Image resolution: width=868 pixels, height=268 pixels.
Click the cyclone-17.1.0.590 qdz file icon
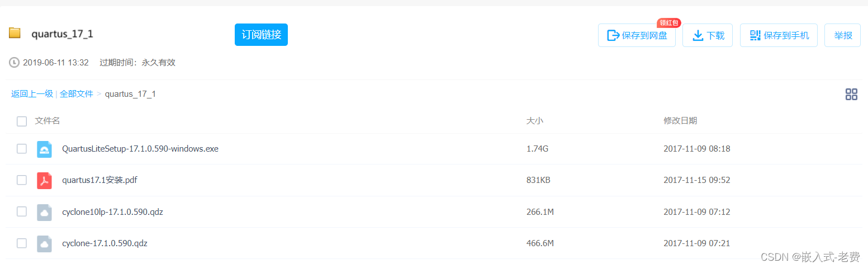coord(44,243)
